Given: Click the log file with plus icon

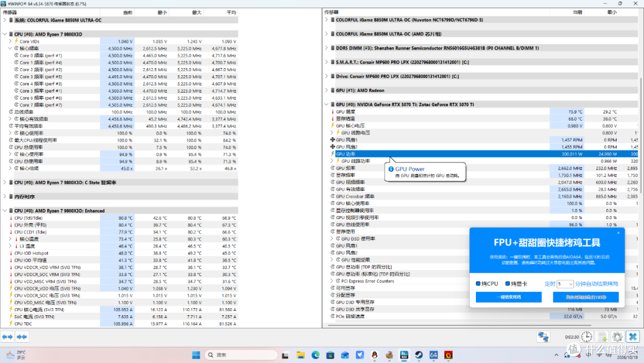Looking at the screenshot, I should [x=602, y=337].
